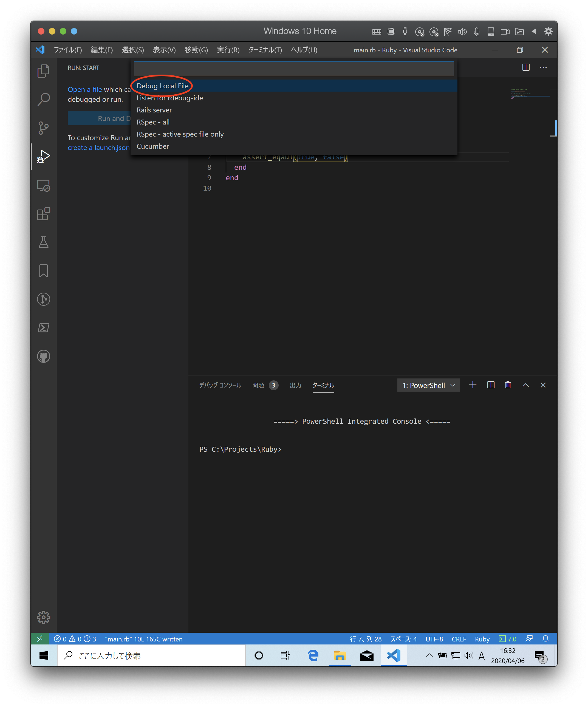588x707 pixels.
Task: Select Ruby language mode in status bar
Action: pyautogui.click(x=482, y=639)
